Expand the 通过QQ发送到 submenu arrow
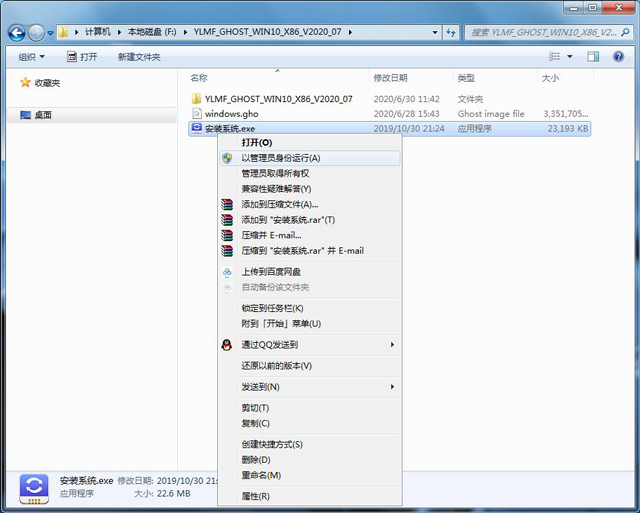Screen dimensions: 640x513 (392, 345)
